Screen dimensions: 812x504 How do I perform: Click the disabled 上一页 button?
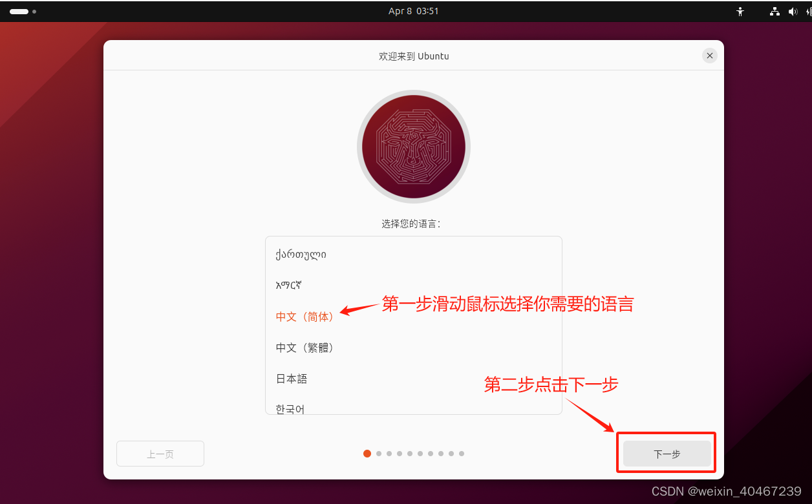pyautogui.click(x=160, y=454)
